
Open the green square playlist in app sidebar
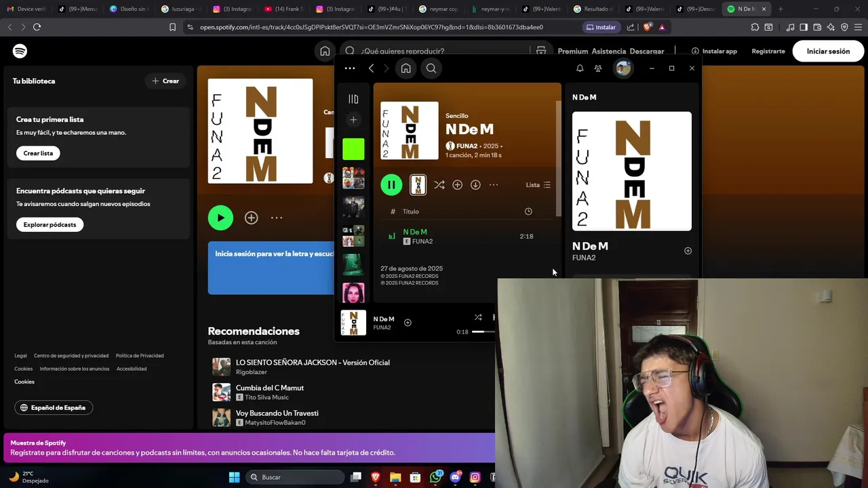[353, 149]
